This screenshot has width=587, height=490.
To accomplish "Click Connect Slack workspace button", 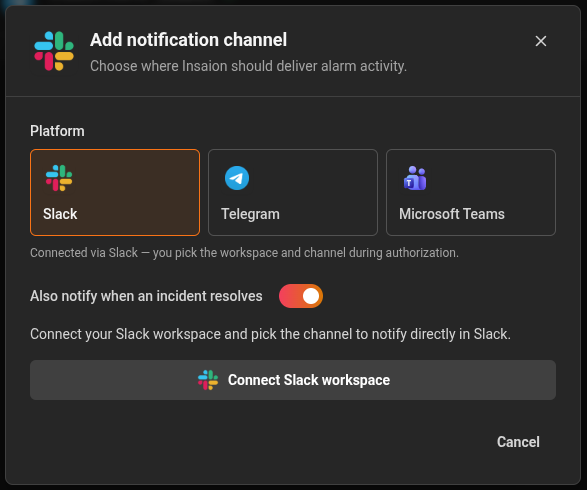I will (x=293, y=380).
